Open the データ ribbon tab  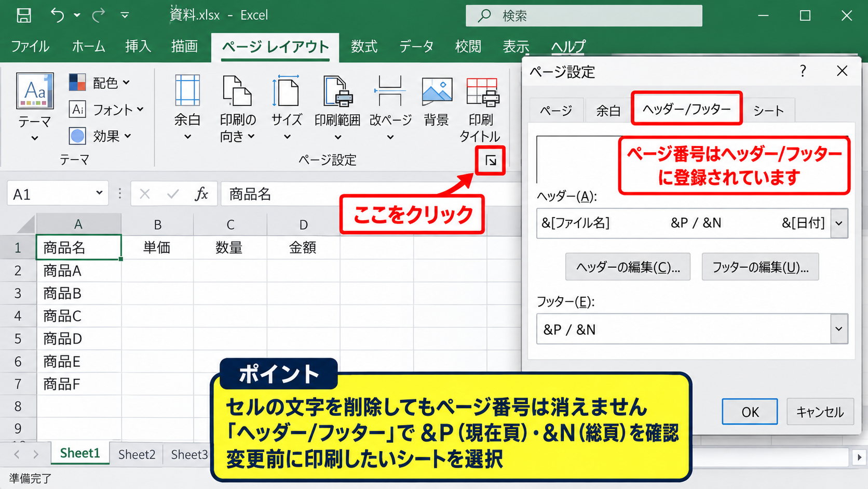[x=416, y=47]
